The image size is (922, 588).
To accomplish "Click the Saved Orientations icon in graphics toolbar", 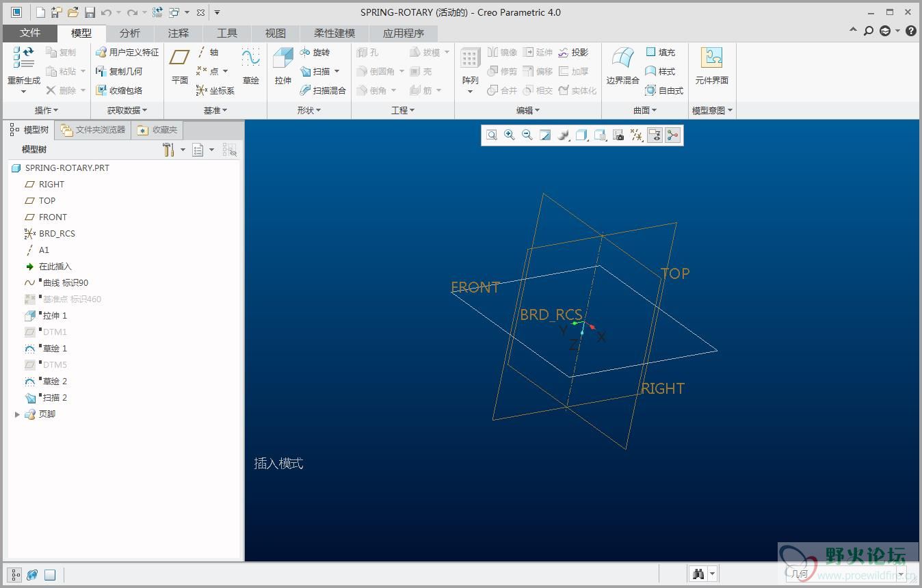I will (600, 135).
